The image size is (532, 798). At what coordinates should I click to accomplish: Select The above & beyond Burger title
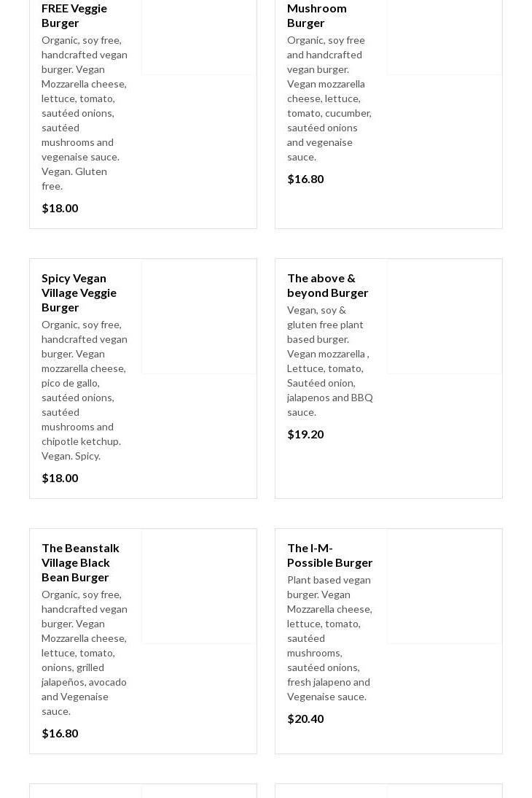[x=327, y=285]
